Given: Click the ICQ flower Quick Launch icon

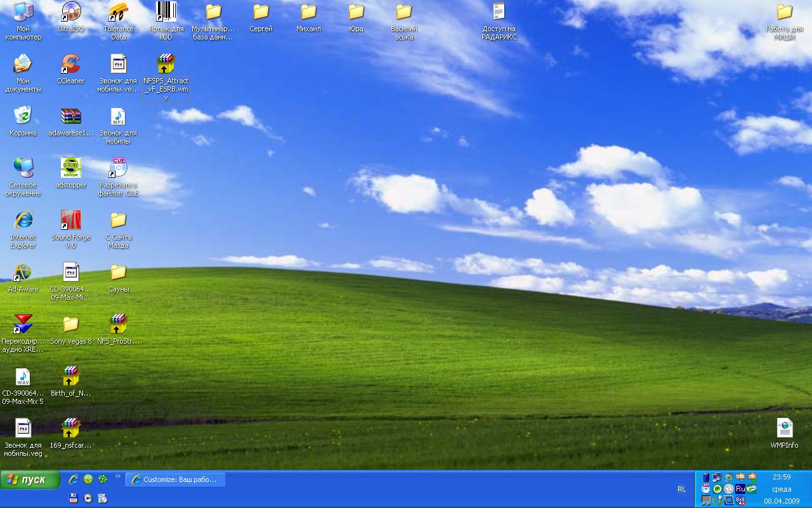Looking at the screenshot, I should pos(103,479).
